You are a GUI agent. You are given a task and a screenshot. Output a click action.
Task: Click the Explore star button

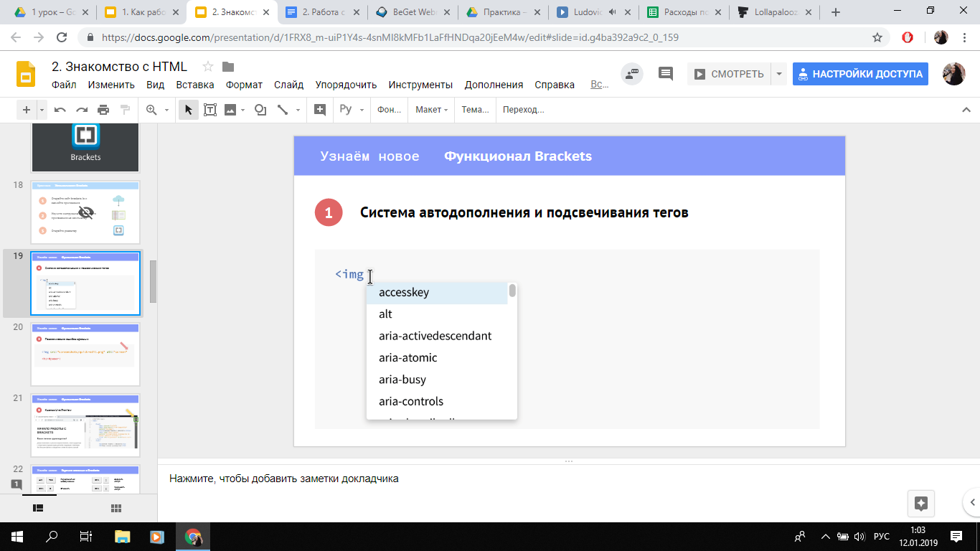(922, 504)
